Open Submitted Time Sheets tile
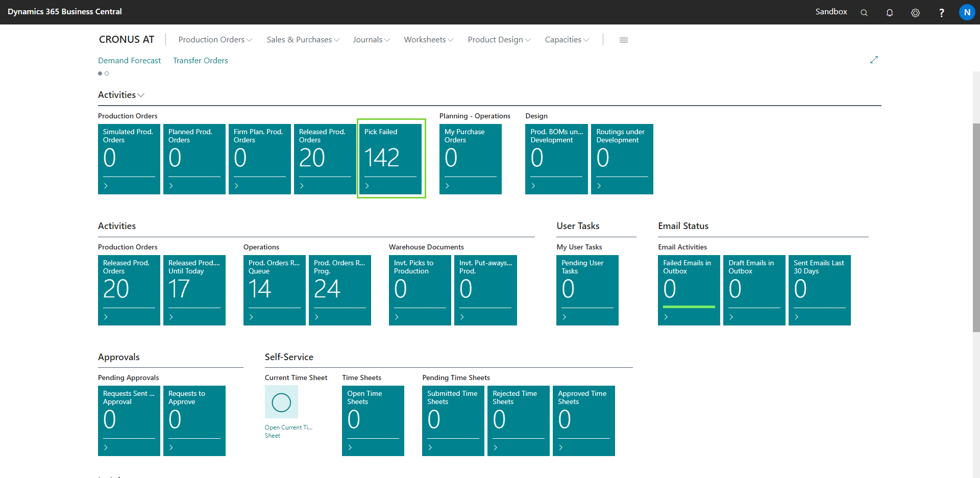Screen dimensions: 980x478 click(x=453, y=421)
